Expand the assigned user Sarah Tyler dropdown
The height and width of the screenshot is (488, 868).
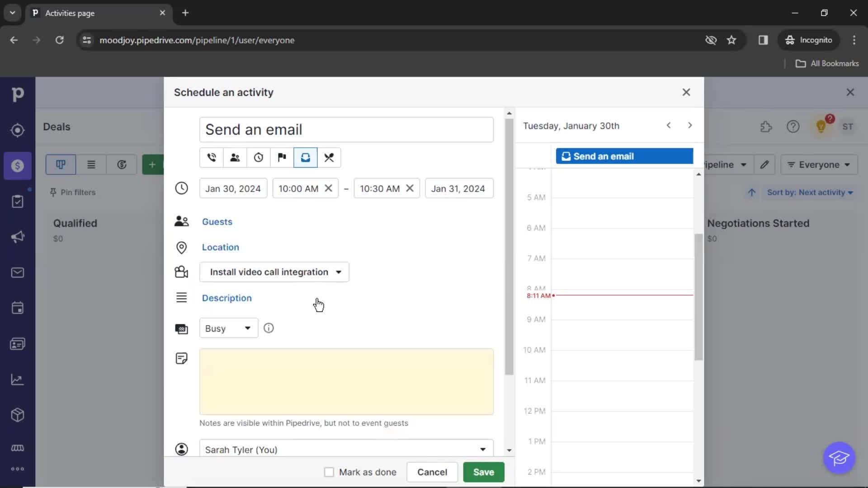pyautogui.click(x=482, y=449)
